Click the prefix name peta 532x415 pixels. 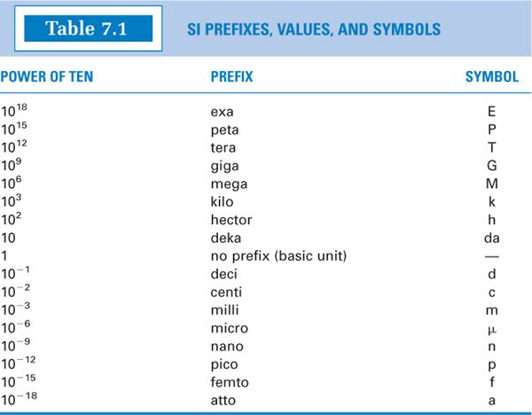(225, 129)
